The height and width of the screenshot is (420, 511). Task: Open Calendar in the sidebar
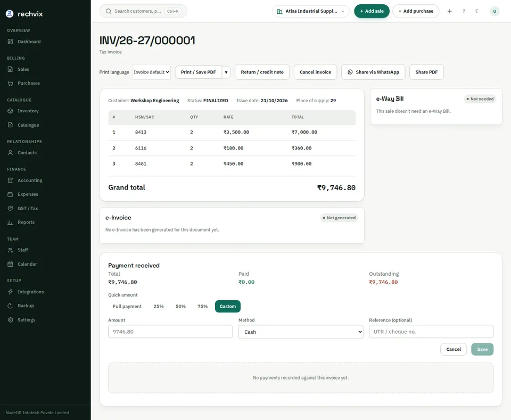click(x=27, y=264)
